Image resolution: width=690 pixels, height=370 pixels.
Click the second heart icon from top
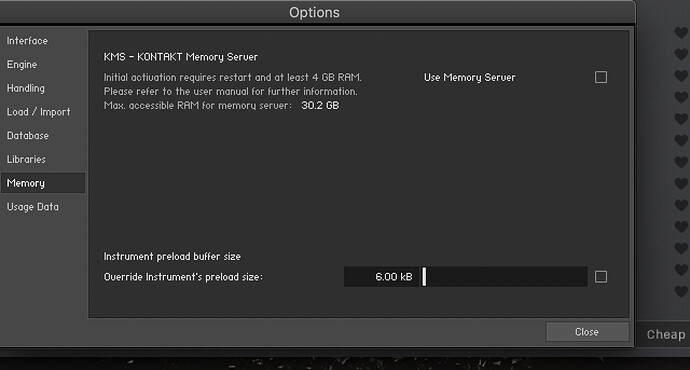click(681, 54)
